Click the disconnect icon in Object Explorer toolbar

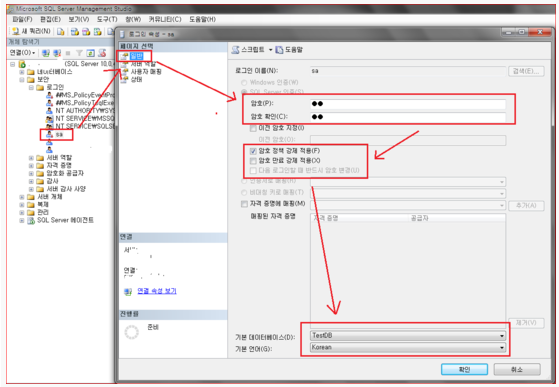(57, 53)
